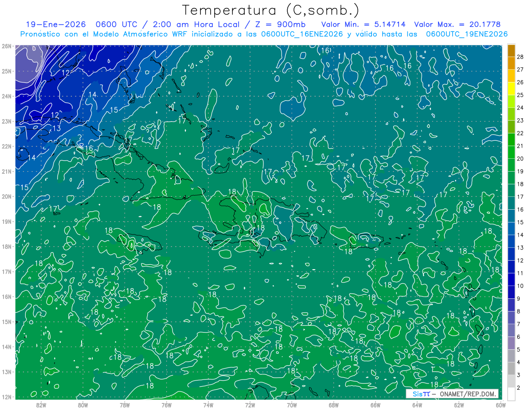Select the date text "19-Ene-2026"
Image resolution: width=532 pixels, height=411 pixels.
(x=55, y=24)
